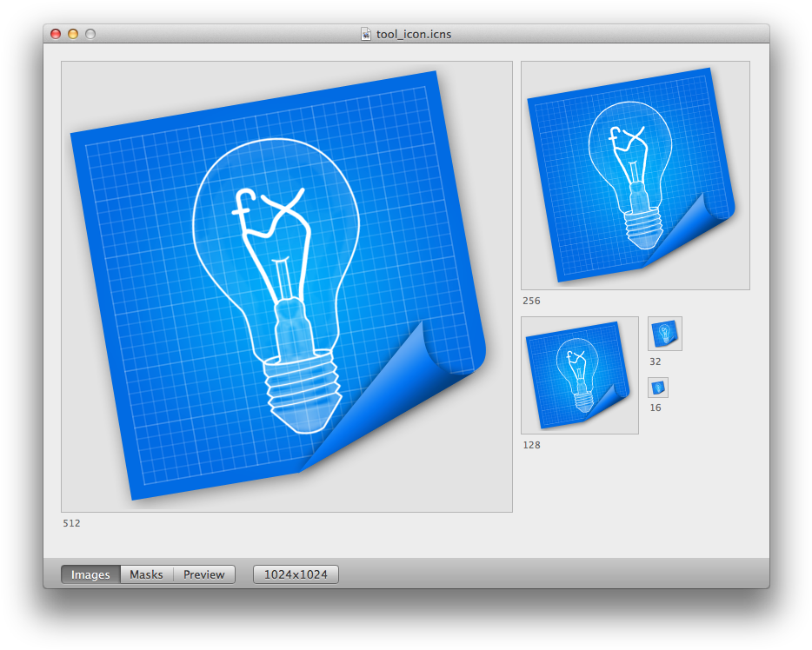Click the lightbulb artwork in the 512 preview
812x650 pixels.
278,261
